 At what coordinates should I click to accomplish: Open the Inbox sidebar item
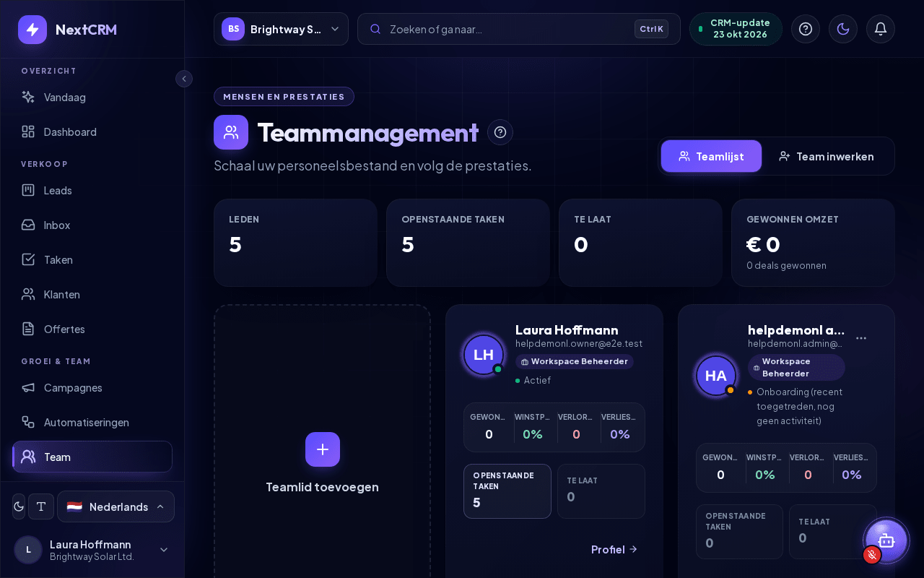point(92,225)
